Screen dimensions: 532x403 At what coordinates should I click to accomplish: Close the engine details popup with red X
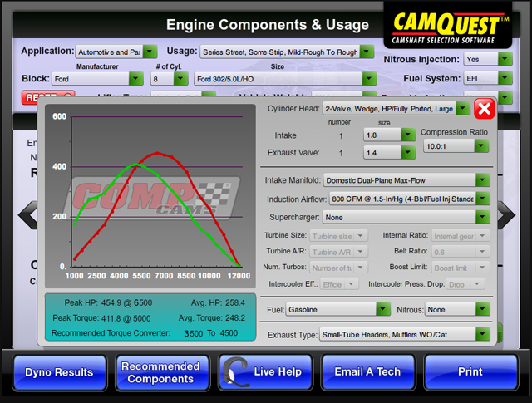pos(484,109)
